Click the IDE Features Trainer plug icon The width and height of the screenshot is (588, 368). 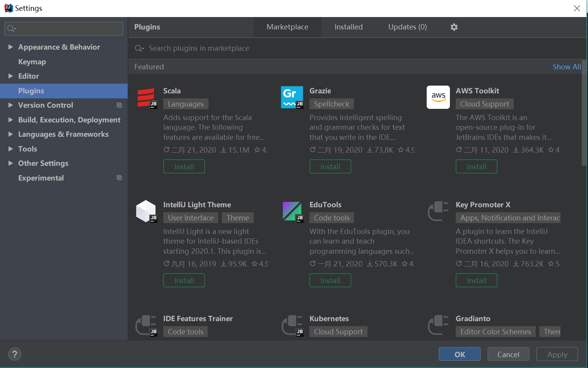(x=146, y=325)
